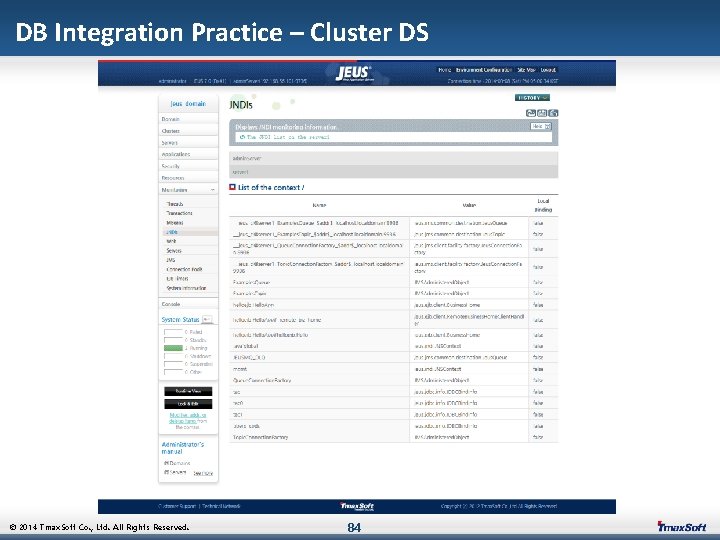Click the TopicConnectionFactory entry in Name column
This screenshot has height=540, width=720.
(x=260, y=437)
